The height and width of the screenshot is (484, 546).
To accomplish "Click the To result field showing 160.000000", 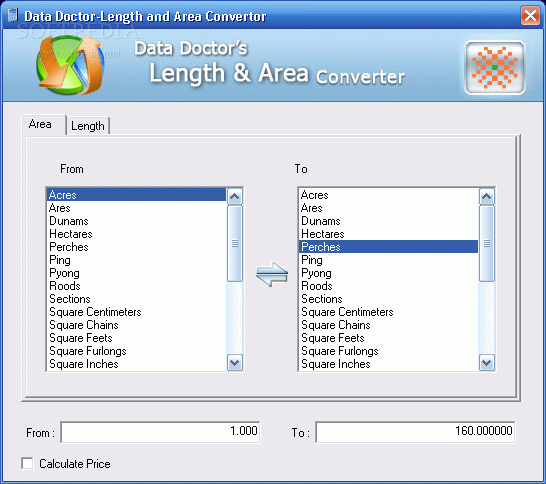I will click(415, 432).
